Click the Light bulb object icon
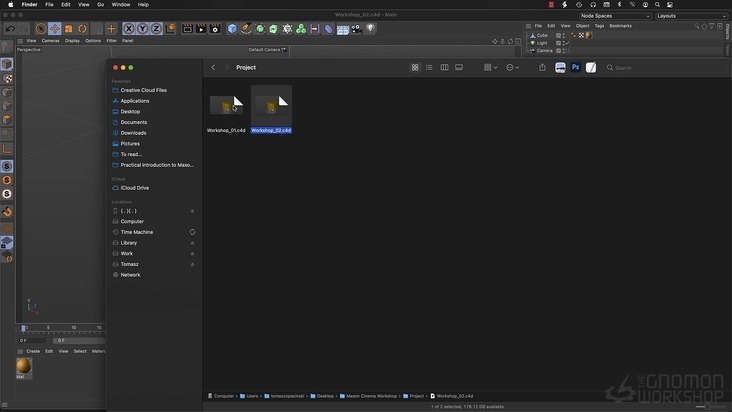 point(370,29)
